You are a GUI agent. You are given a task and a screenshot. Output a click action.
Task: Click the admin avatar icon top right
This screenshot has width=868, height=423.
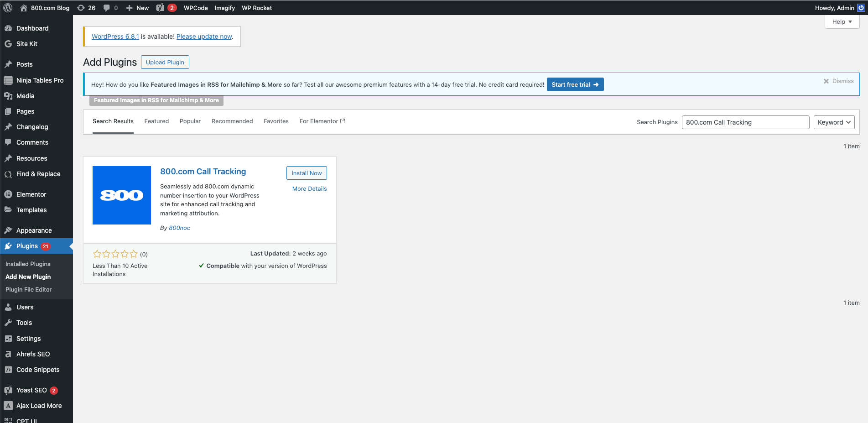pos(861,8)
